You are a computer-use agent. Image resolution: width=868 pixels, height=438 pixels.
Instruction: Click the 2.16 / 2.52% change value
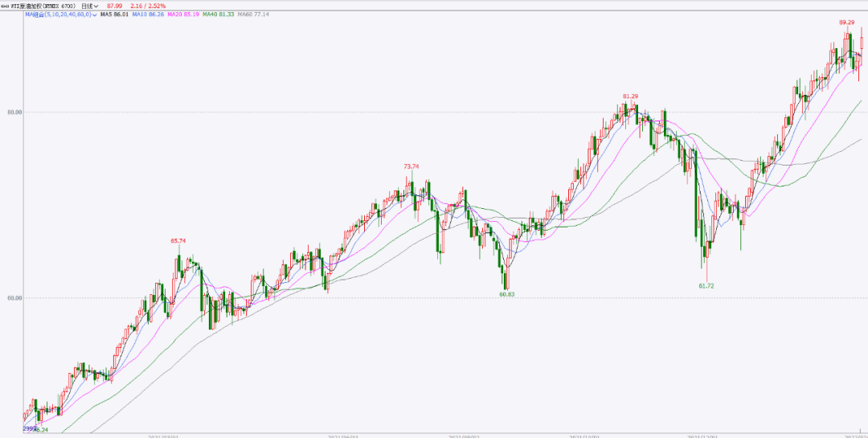[148, 6]
